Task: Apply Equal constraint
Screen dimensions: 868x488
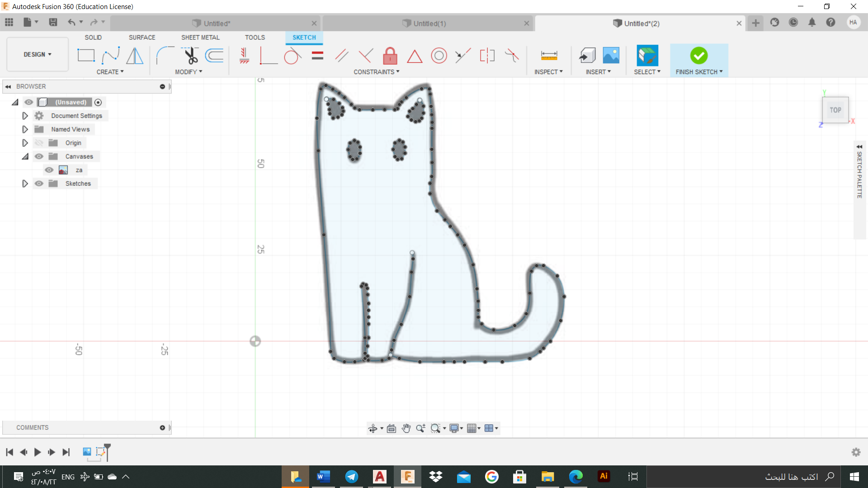Action: click(318, 56)
